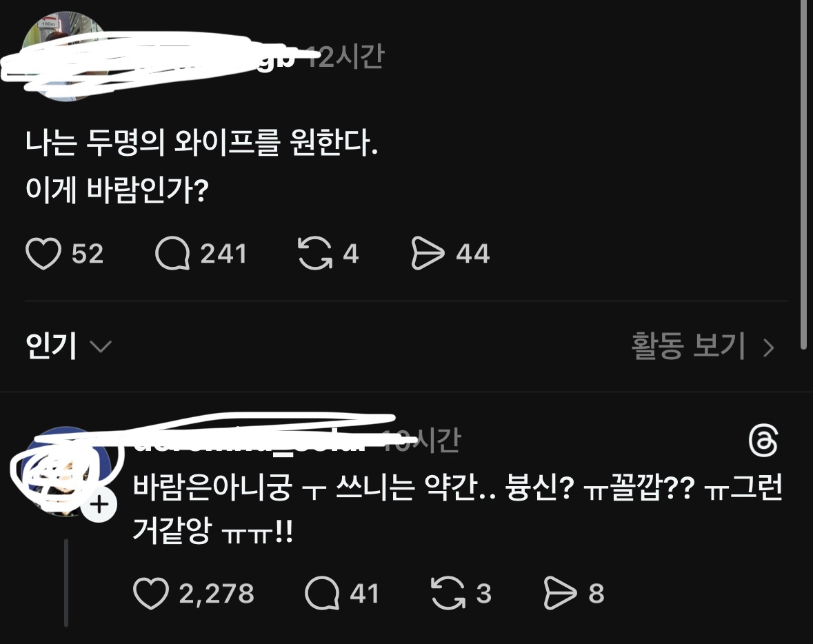Open the 241 comments on main post
813x644 pixels.
172,254
